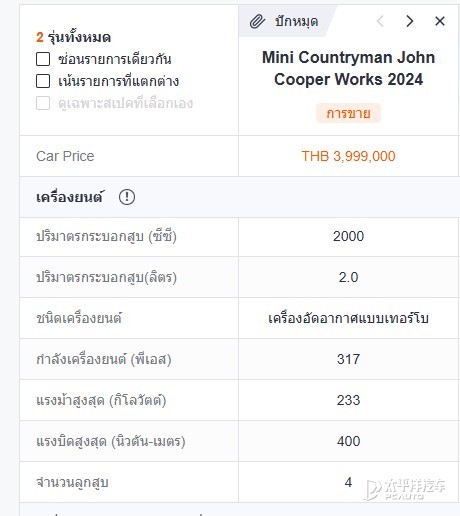Click the info icon beside เครื่องยนต์
The image size is (460, 516).
127,197
